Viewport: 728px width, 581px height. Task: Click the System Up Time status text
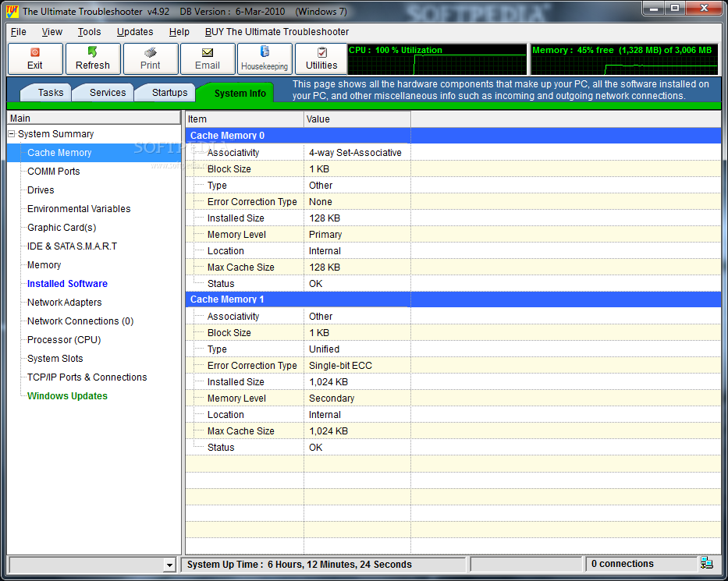pos(300,565)
